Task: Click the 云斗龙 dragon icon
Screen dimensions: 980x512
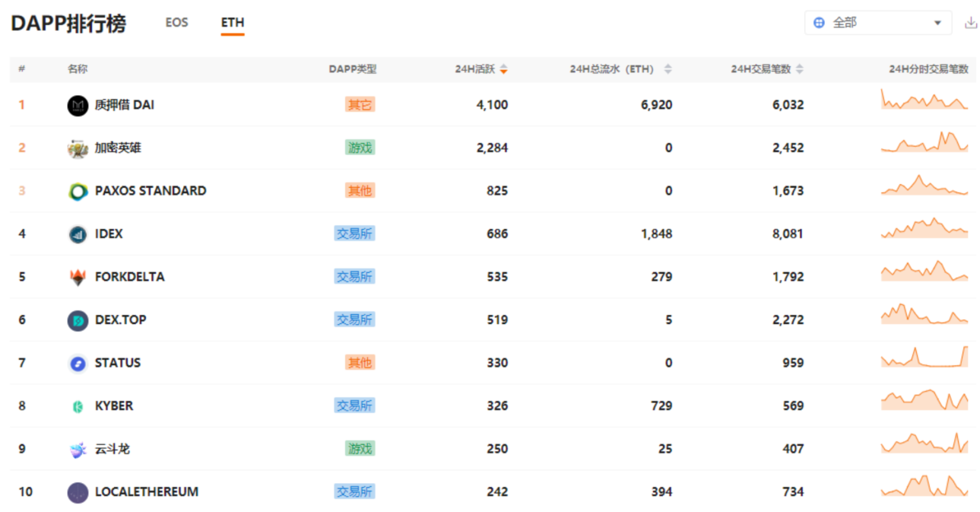Action: click(78, 450)
